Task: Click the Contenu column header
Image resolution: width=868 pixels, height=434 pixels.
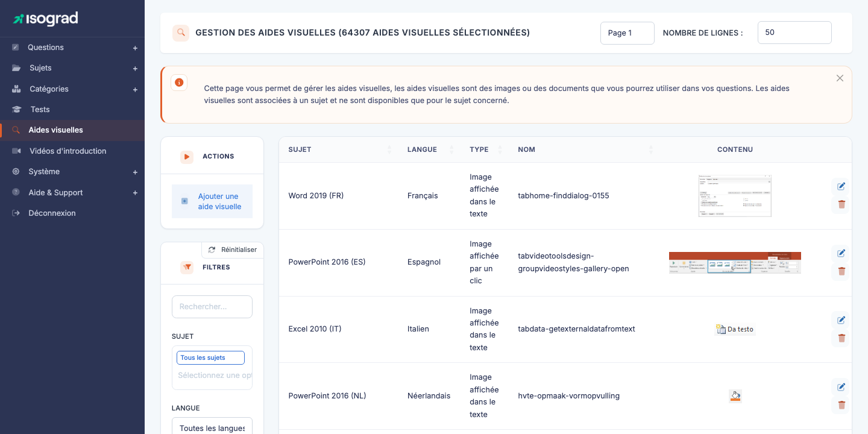Action: tap(735, 149)
